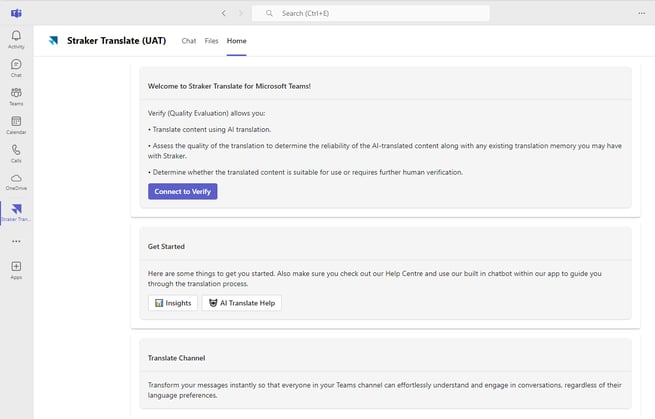Open the Calendar from sidebar
Screen dimensions: 655x419
click(x=16, y=125)
